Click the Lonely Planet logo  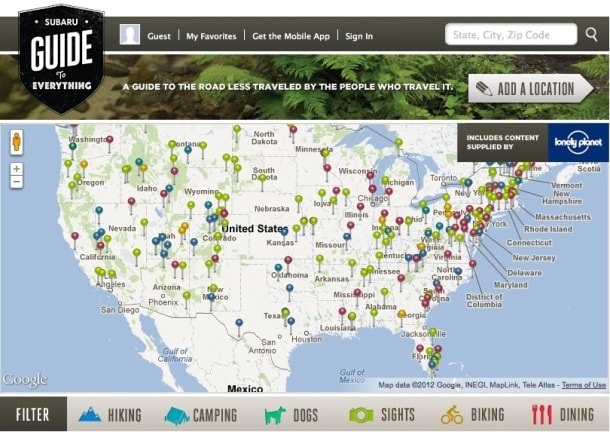click(578, 142)
